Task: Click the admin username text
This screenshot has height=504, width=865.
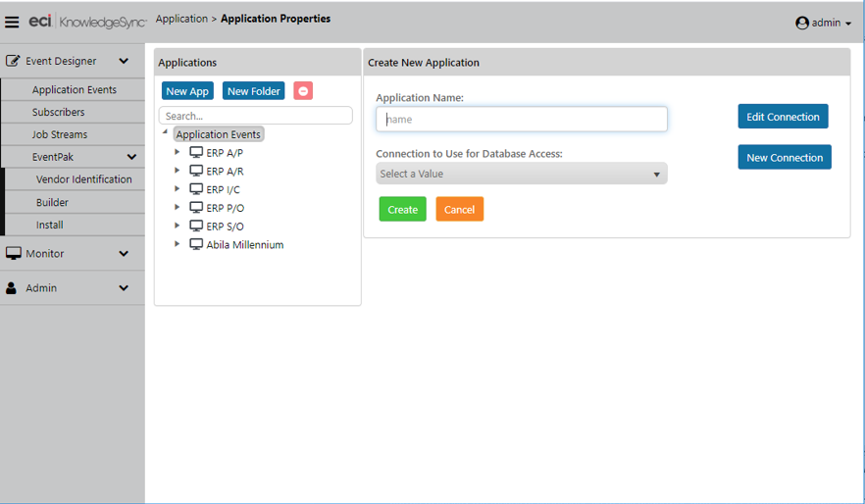Action: click(826, 23)
